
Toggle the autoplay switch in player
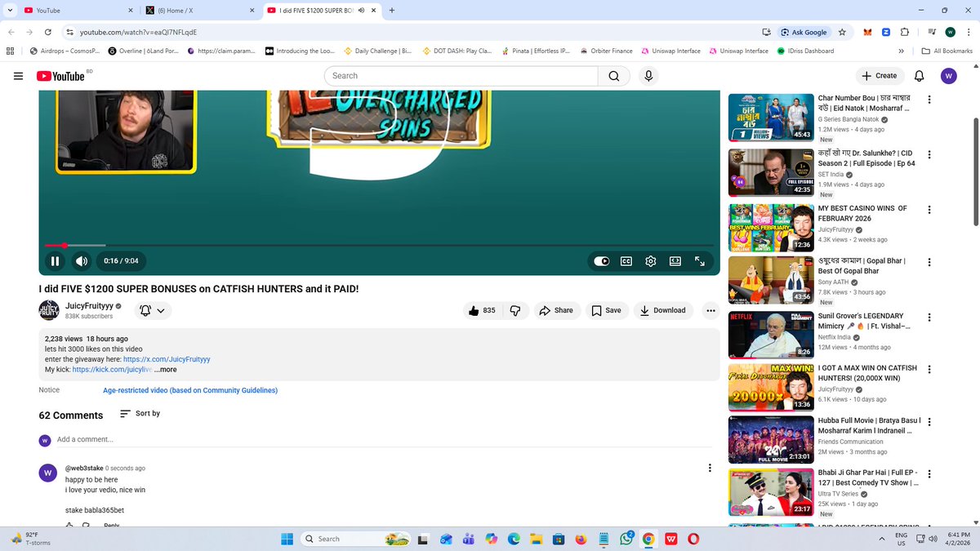tap(602, 261)
